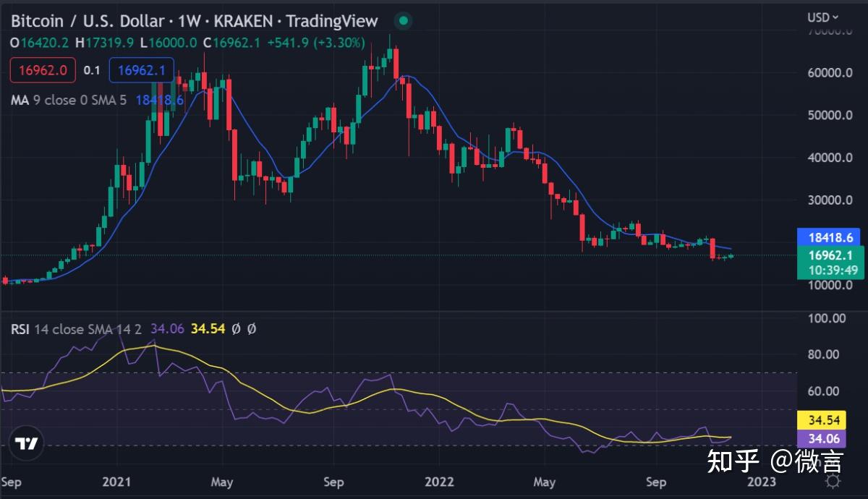Click blue 18418.6 price axis label
Viewport: 868px width, 499px height.
[829, 236]
